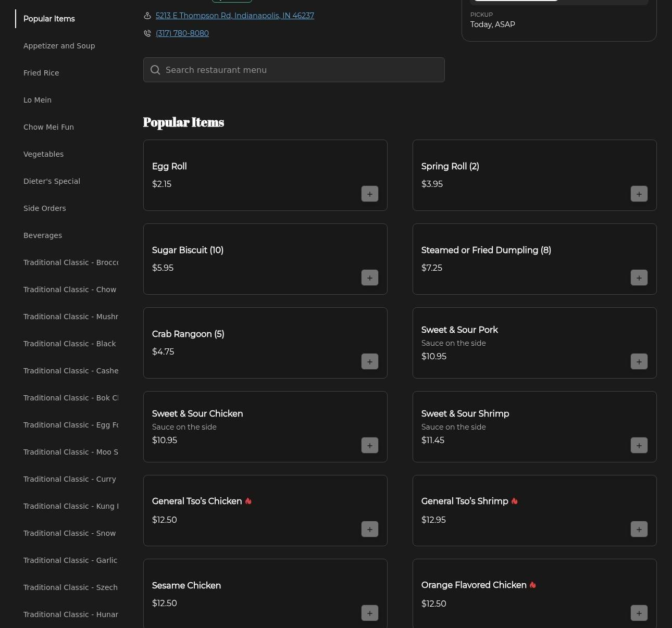
Task: Add Egg Roll to the order
Action: pyautogui.click(x=369, y=194)
